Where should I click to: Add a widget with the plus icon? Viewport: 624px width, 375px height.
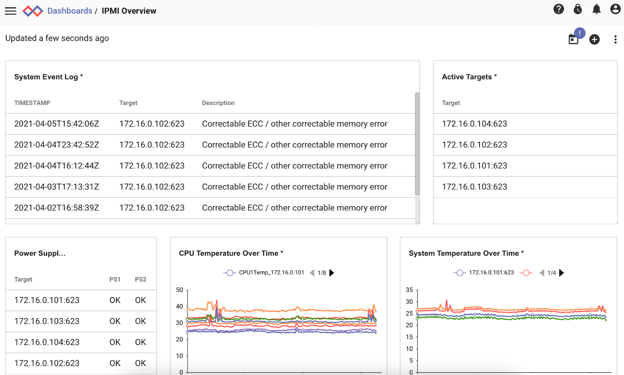click(594, 39)
